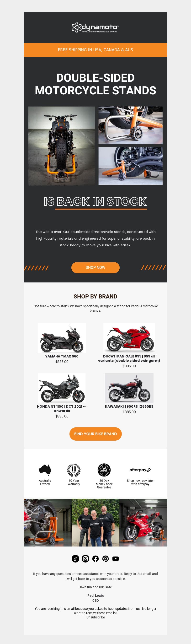Open the YouTube social icon
The height and width of the screenshot is (644, 191).
pyautogui.click(x=116, y=558)
